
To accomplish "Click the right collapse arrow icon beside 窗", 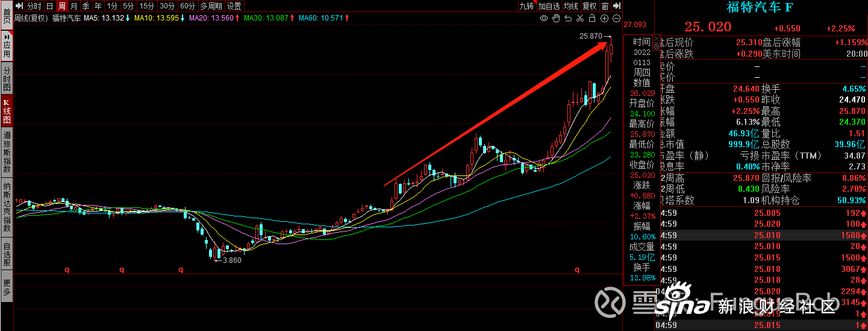I will [x=616, y=6].
